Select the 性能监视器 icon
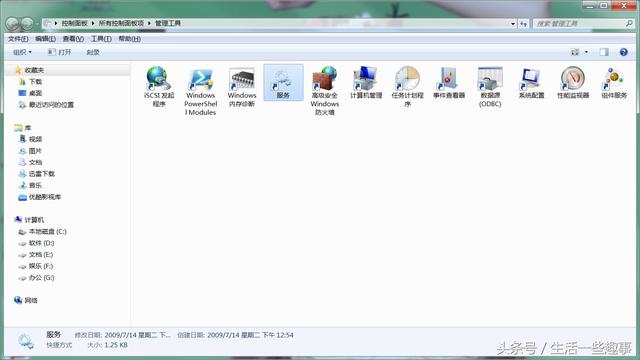The width and height of the screenshot is (640, 360). 573,83
